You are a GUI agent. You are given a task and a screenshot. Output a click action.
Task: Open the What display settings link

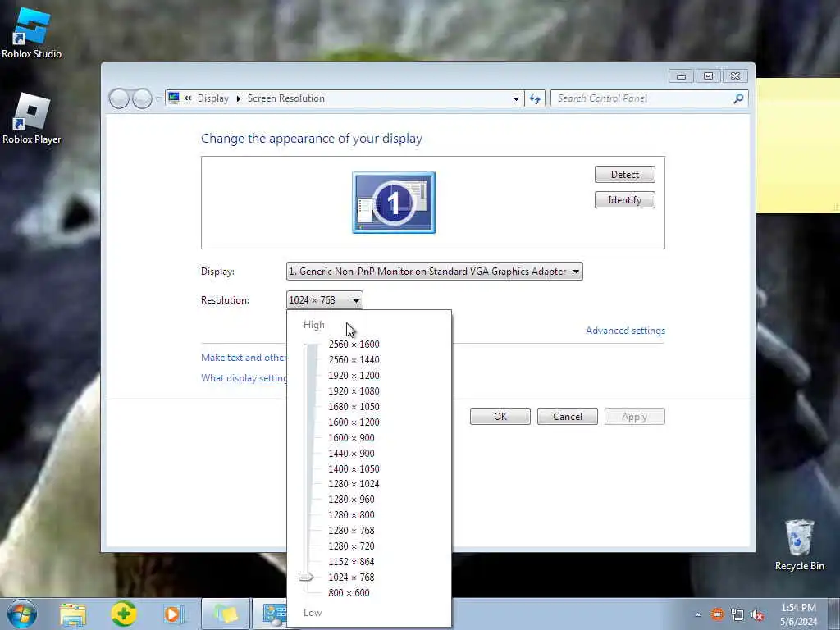click(244, 378)
